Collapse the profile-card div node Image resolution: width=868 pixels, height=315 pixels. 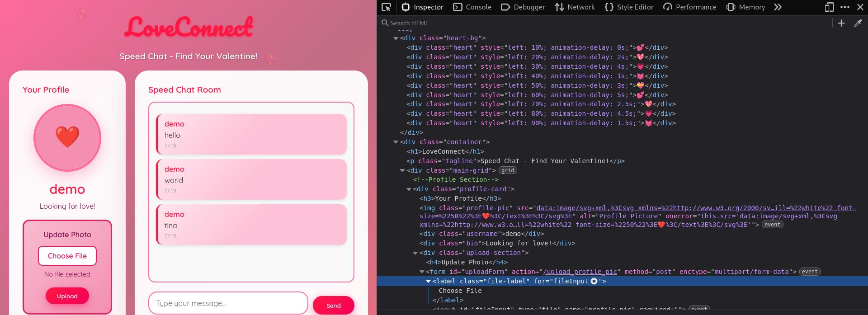(409, 189)
